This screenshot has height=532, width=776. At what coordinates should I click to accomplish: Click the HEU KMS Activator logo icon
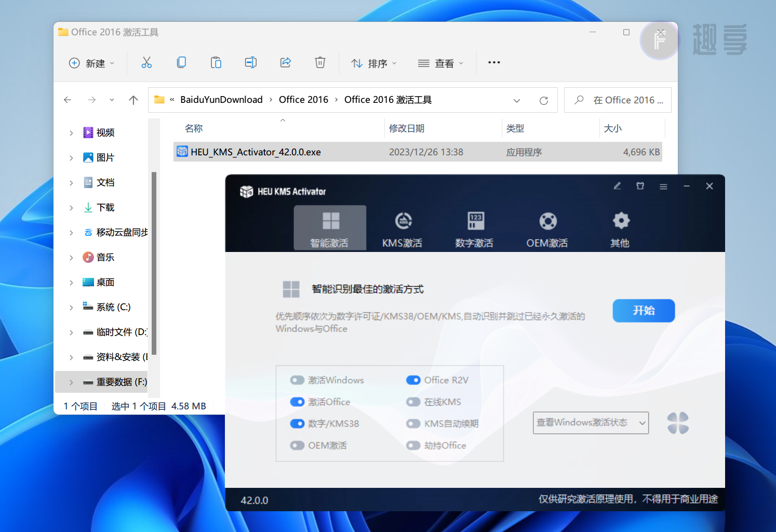(247, 192)
